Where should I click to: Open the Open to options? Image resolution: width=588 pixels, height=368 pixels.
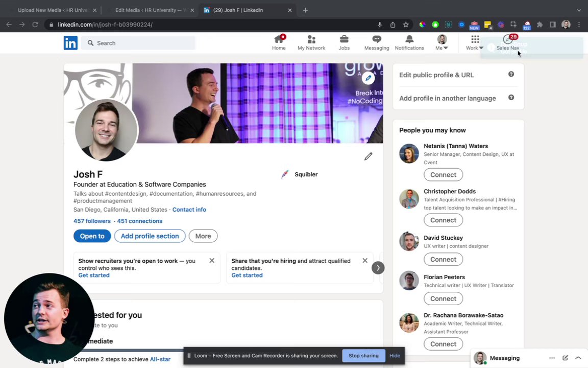pos(92,236)
